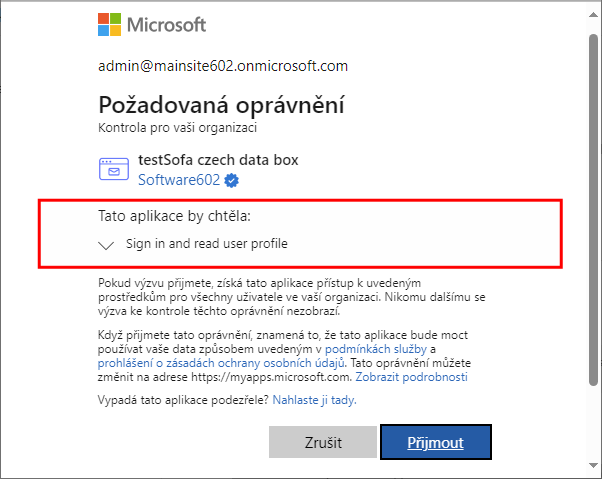The height and width of the screenshot is (479, 602).
Task: Open the Software602 publisher link
Action: tap(179, 180)
